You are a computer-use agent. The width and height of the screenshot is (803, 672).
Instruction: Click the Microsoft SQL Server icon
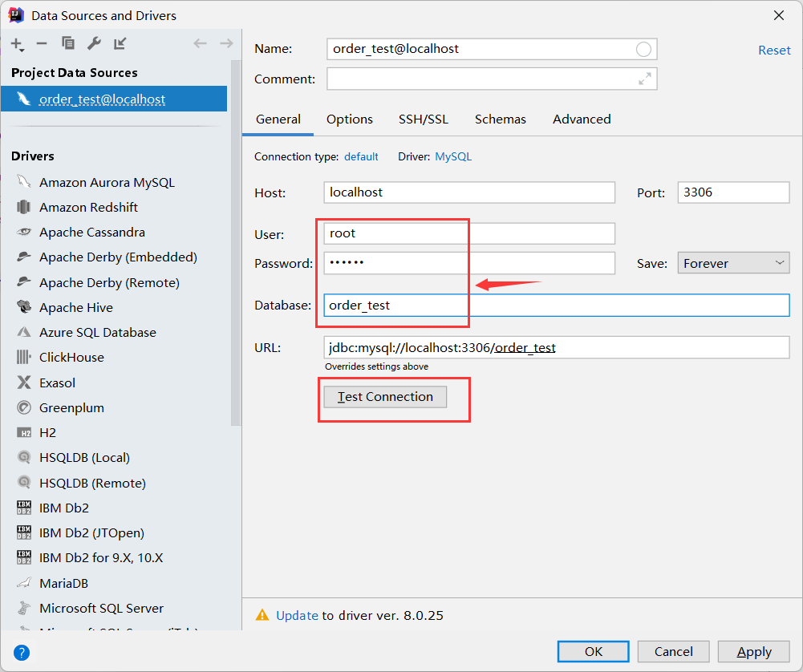pyautogui.click(x=23, y=608)
